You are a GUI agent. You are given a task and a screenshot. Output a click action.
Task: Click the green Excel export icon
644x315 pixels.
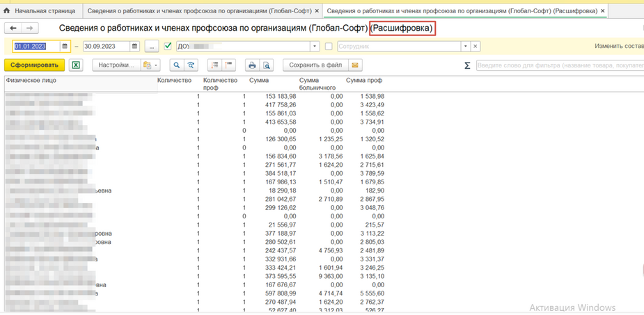pos(77,65)
